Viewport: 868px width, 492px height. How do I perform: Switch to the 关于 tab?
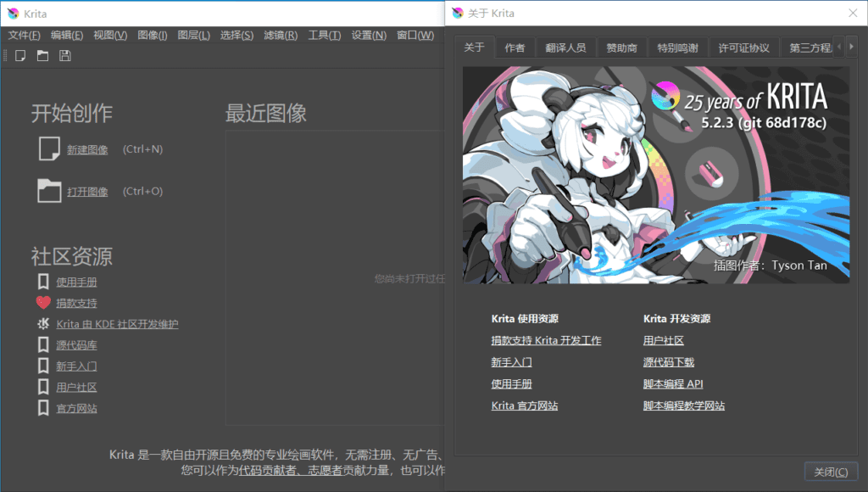474,48
